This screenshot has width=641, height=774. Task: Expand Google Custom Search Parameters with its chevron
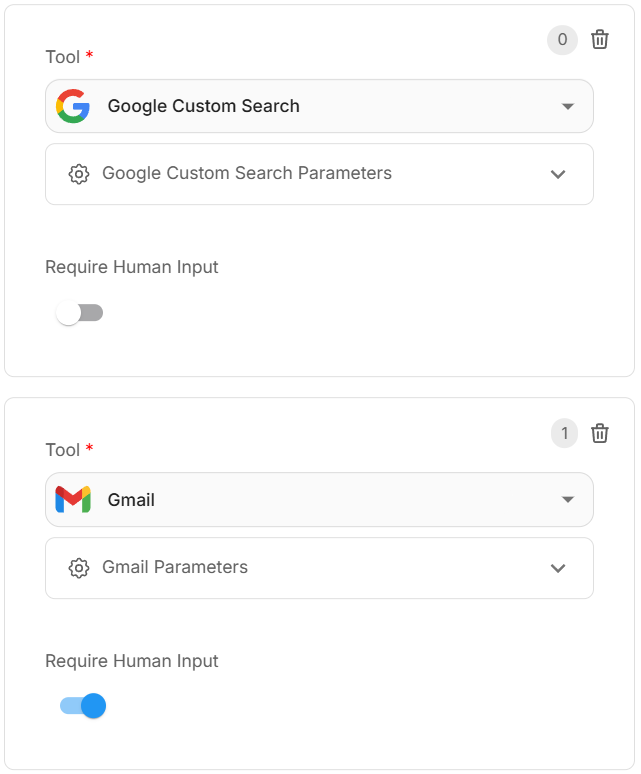(x=558, y=174)
